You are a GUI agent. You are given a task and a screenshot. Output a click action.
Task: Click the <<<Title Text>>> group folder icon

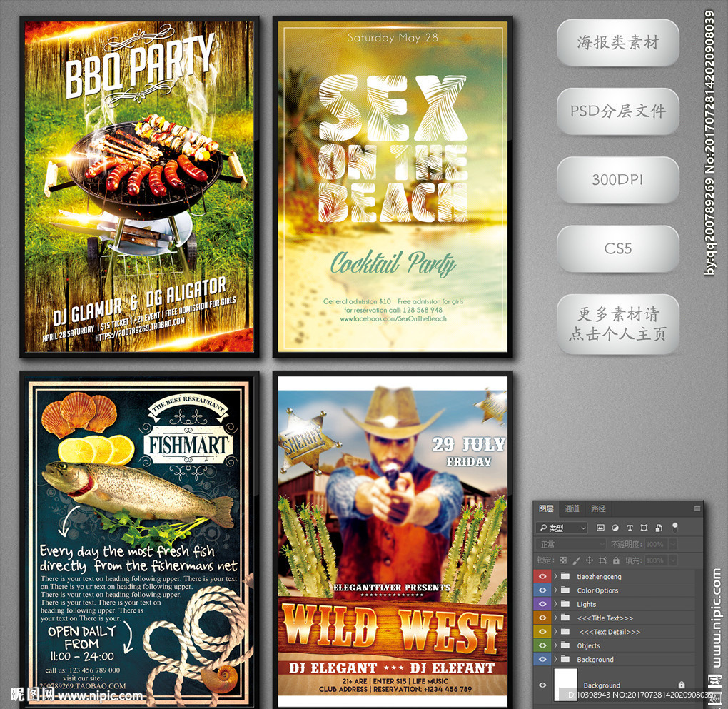565,618
